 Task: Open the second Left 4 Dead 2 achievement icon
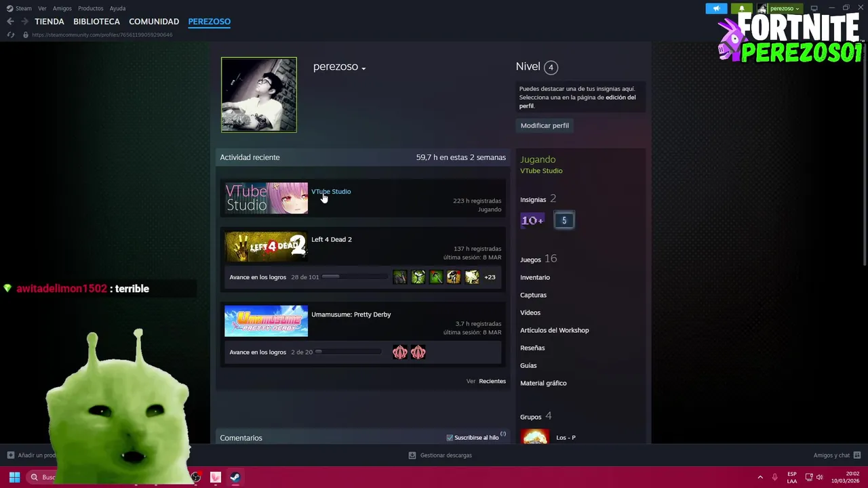[418, 277]
